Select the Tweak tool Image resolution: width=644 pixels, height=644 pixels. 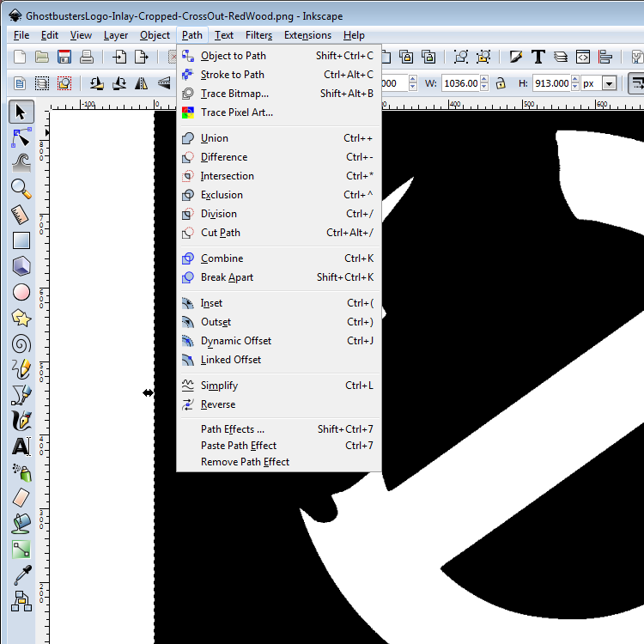(21, 163)
